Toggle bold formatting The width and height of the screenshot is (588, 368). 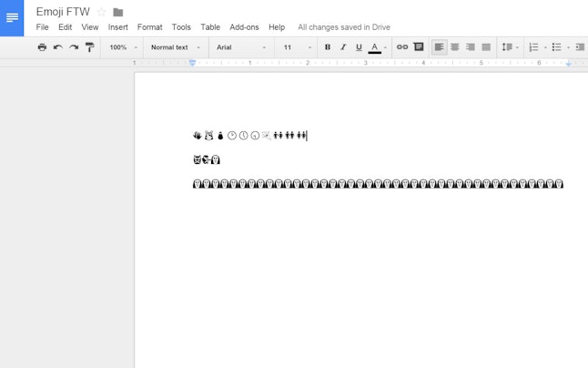328,47
